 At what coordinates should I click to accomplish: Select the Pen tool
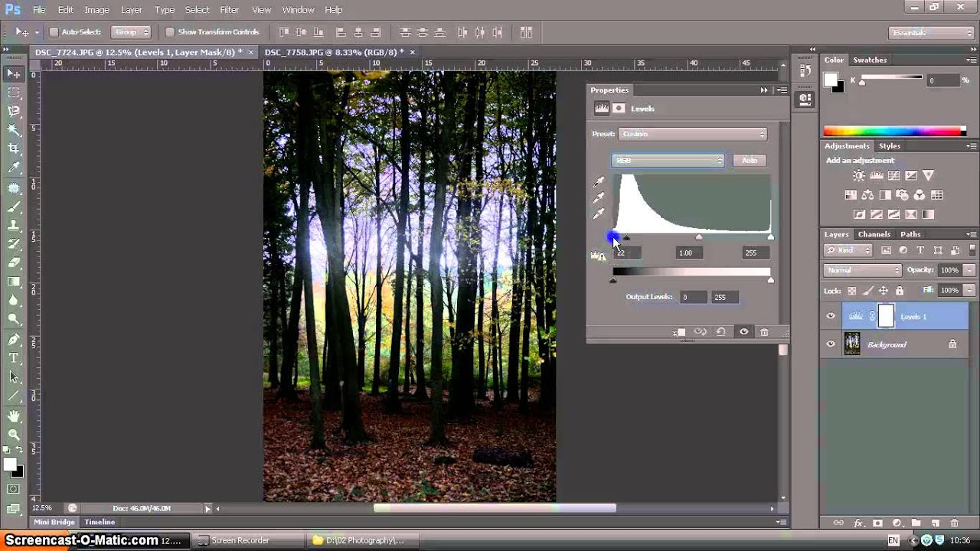tap(14, 339)
